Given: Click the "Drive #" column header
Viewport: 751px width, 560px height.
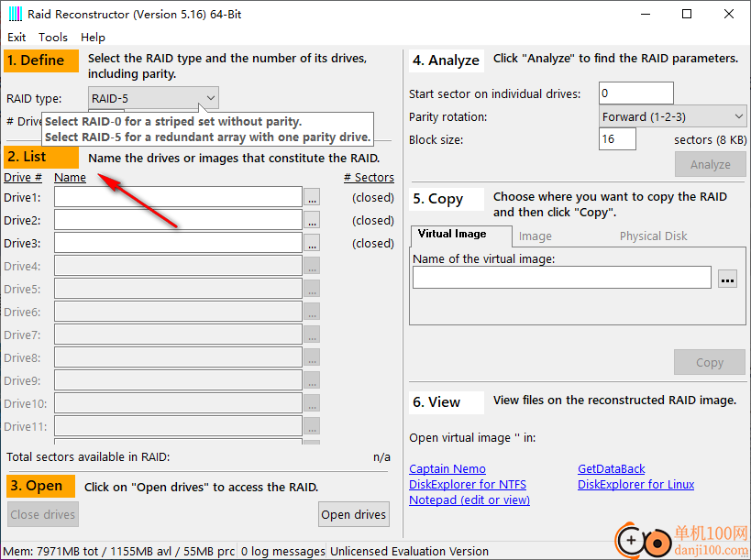Looking at the screenshot, I should click(23, 178).
